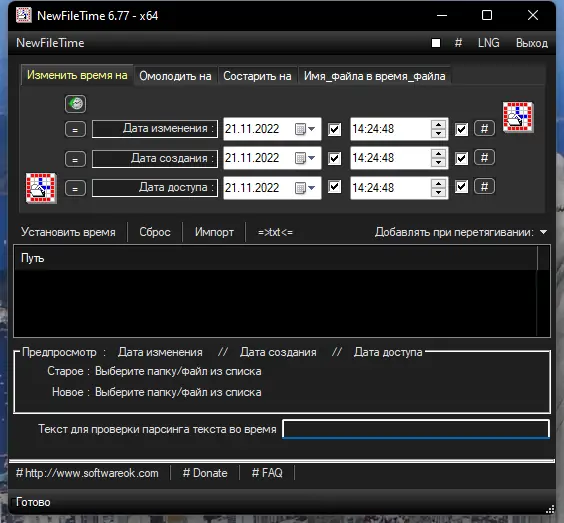Click the Дата изменения label box

click(x=155, y=129)
